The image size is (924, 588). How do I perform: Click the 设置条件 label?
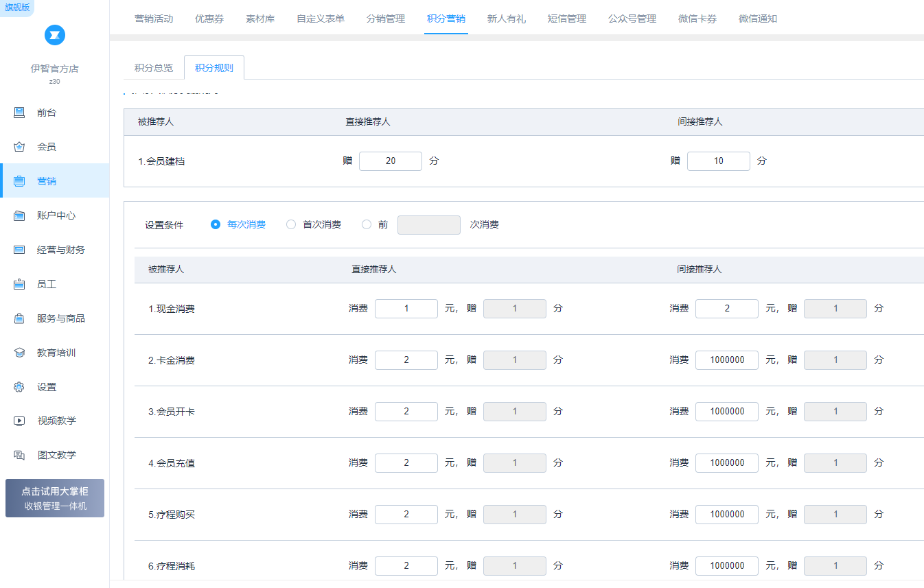coord(164,225)
